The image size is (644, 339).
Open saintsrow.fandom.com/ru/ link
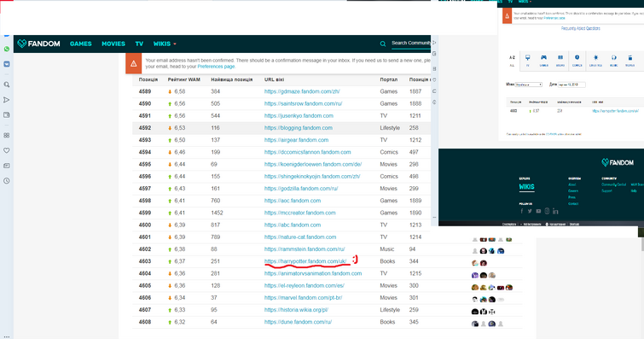coord(303,103)
